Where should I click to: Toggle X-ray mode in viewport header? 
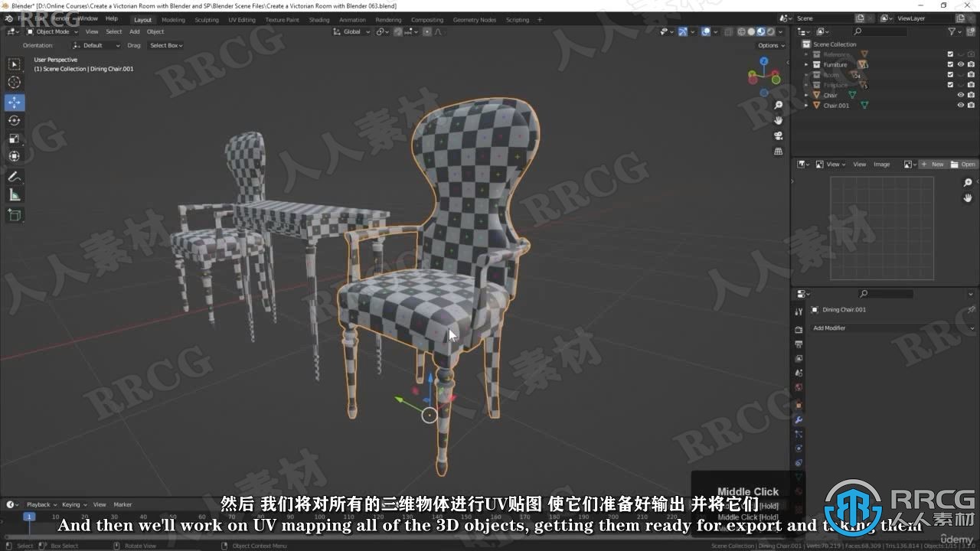pos(729,31)
